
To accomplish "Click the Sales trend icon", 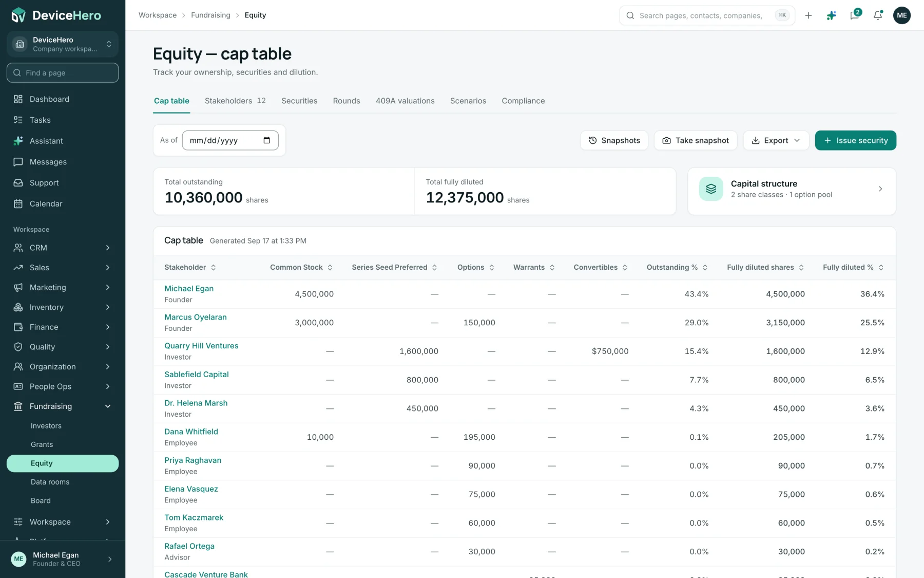I will click(18, 268).
